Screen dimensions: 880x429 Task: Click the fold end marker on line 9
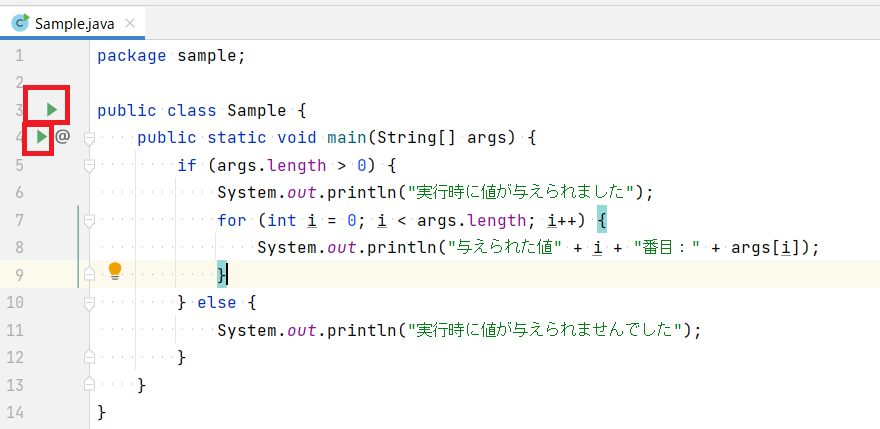tap(89, 274)
